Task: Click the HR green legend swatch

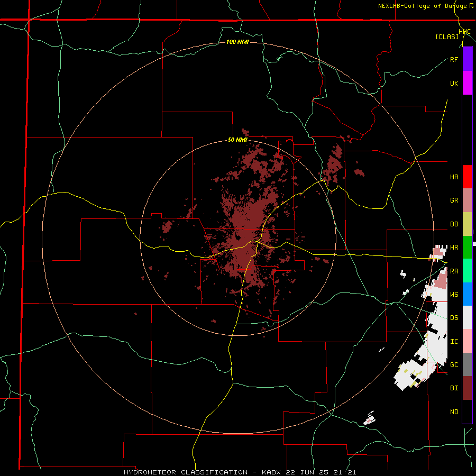Action: (x=467, y=248)
